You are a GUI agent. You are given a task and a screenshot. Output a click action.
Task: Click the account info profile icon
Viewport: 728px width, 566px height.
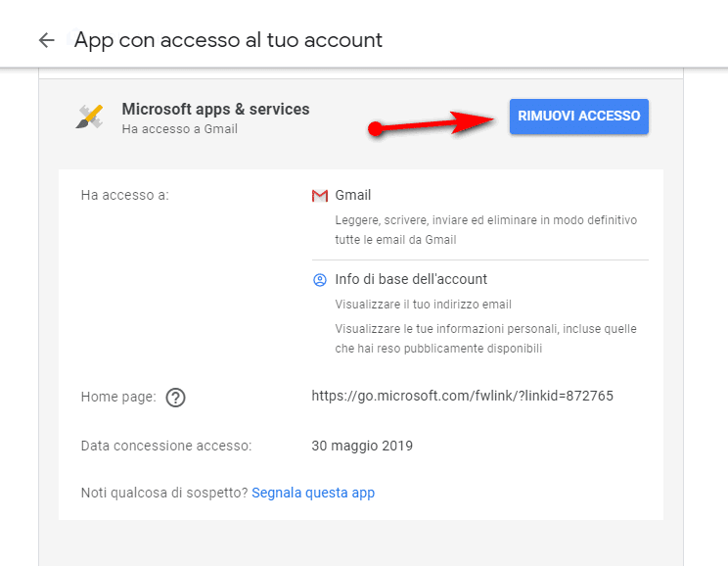[x=320, y=280]
